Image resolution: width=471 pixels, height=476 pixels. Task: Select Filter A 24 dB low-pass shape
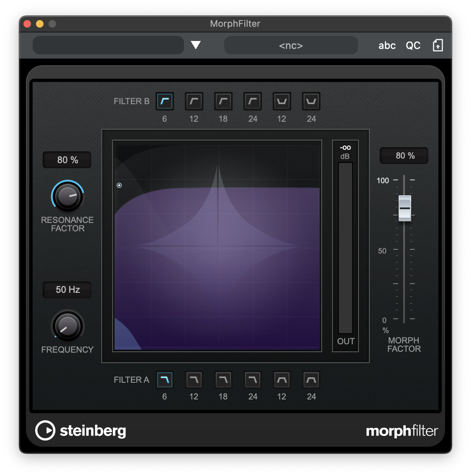coord(253,380)
